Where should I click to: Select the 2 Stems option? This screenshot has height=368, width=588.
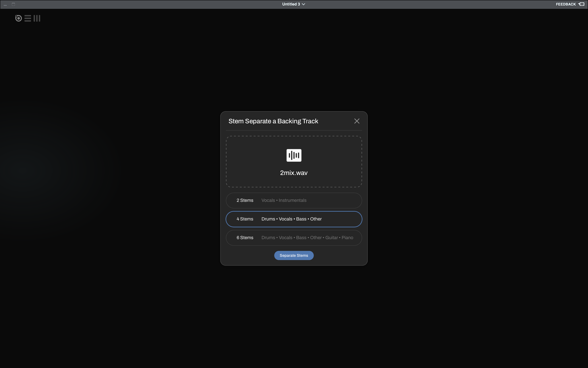(x=294, y=200)
